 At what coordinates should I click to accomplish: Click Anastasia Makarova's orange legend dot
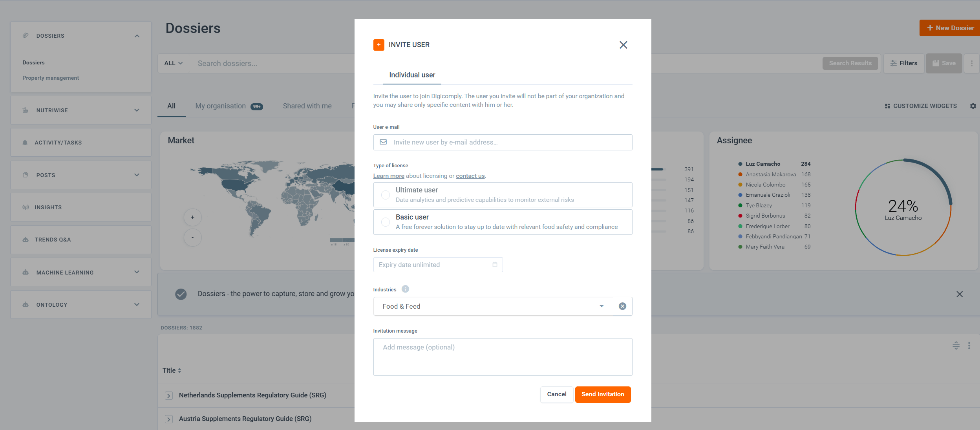pos(740,174)
